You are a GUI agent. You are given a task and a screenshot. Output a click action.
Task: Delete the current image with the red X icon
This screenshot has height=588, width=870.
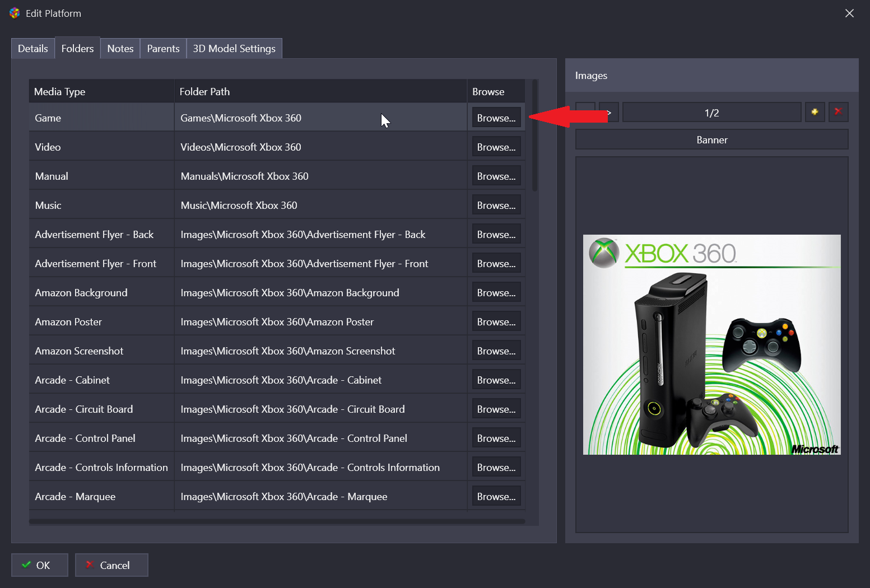tap(838, 112)
